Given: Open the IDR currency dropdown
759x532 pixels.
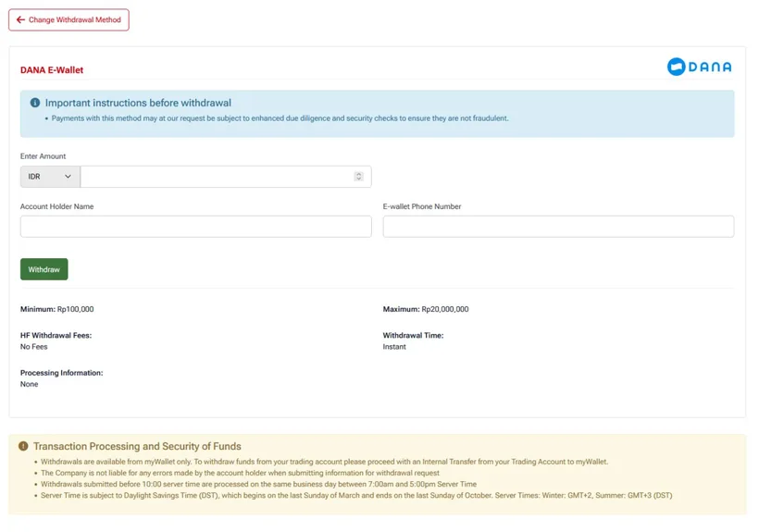Looking at the screenshot, I should point(50,177).
